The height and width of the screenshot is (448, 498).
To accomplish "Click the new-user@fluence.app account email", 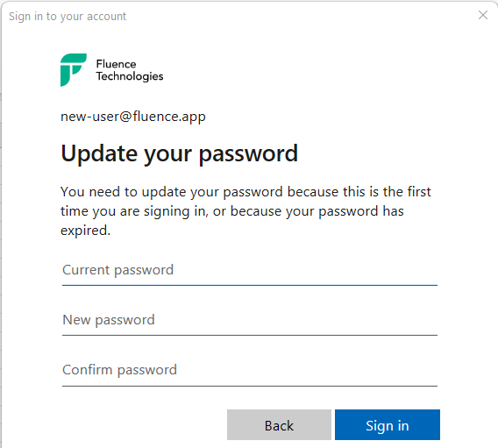I will pos(133,117).
